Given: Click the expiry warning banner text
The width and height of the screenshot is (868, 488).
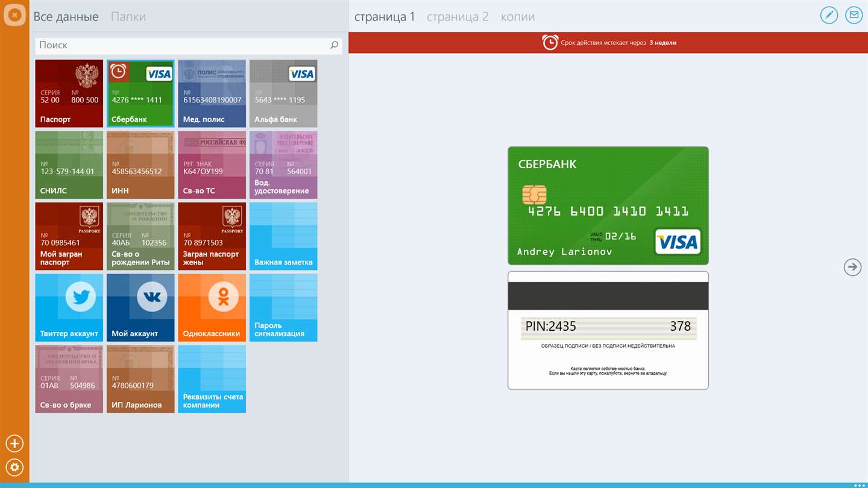Looking at the screenshot, I should [x=618, y=43].
